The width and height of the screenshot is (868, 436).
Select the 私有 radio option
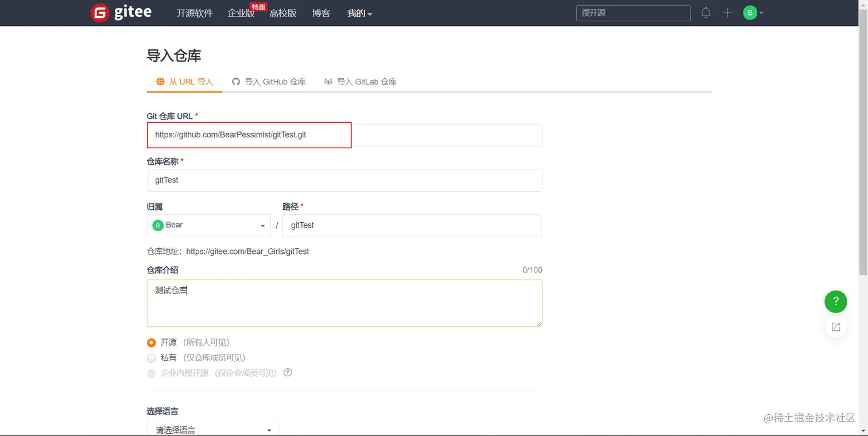tap(152, 358)
